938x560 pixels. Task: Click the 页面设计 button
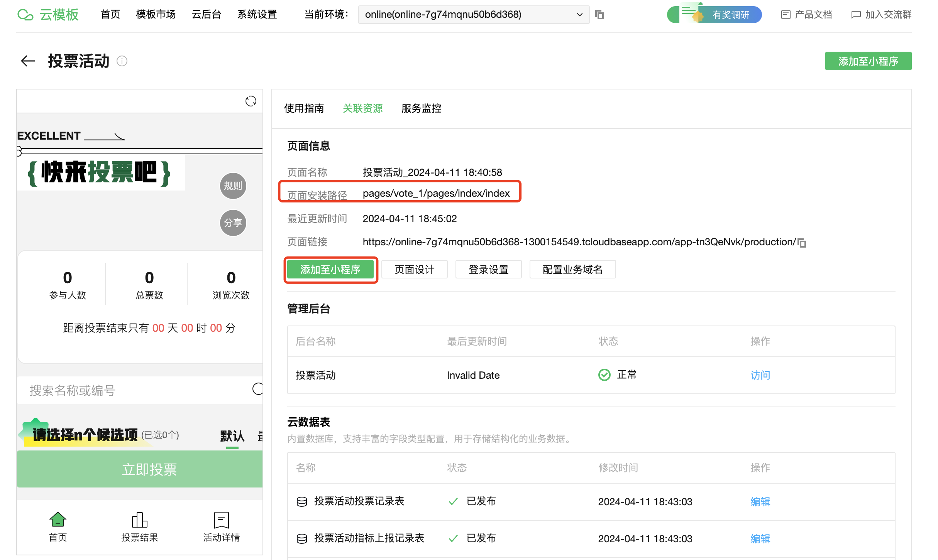click(414, 270)
